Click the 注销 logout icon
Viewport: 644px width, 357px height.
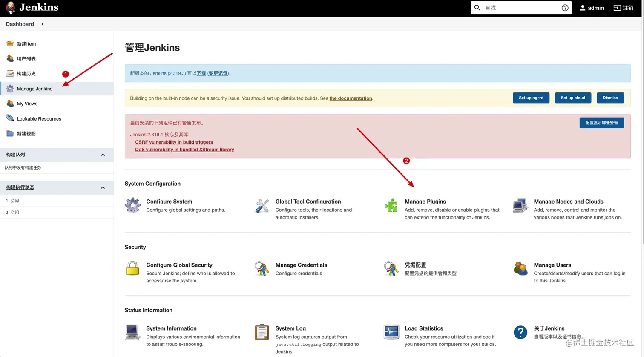coord(617,8)
